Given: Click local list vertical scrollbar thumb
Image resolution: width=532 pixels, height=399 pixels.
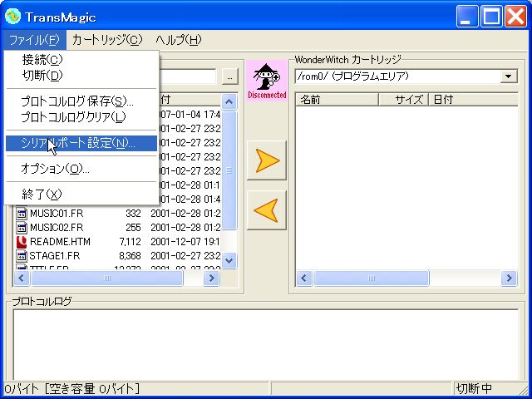Looking at the screenshot, I should coord(229,170).
